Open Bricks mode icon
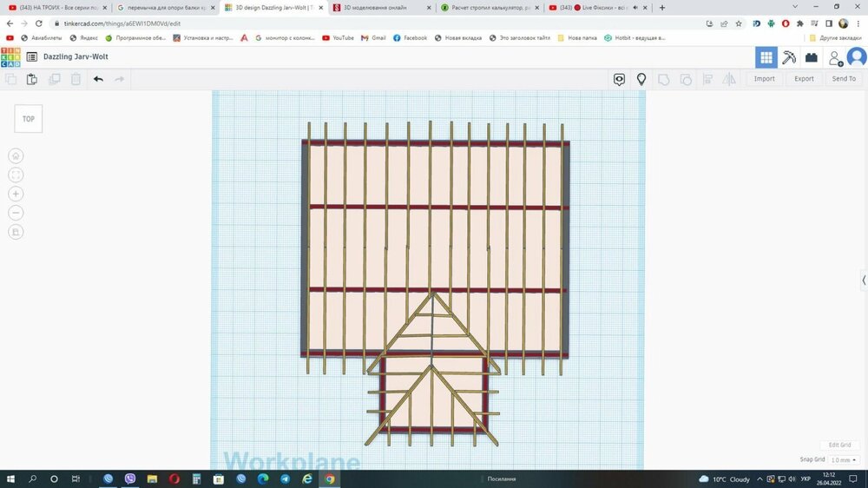 pyautogui.click(x=811, y=57)
